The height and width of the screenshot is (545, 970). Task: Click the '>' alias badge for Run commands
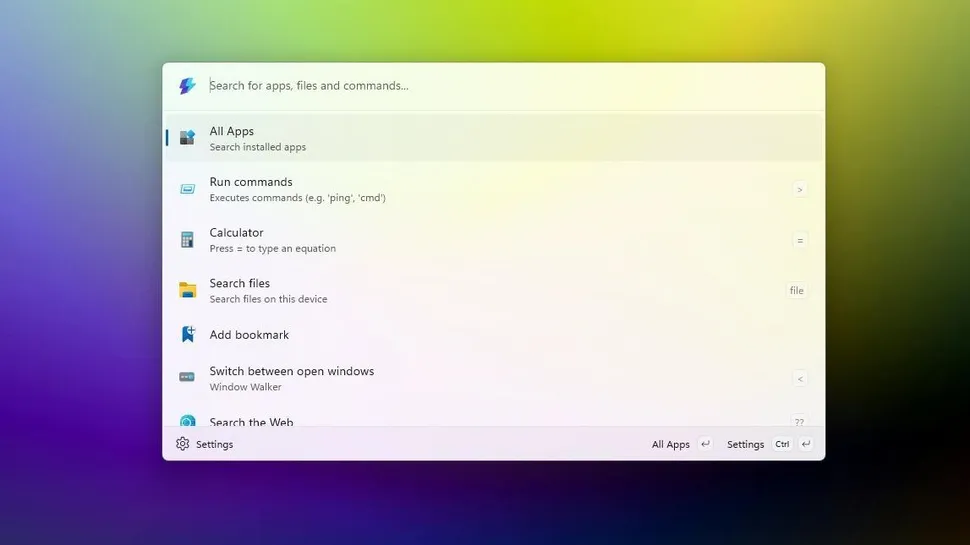pos(799,189)
